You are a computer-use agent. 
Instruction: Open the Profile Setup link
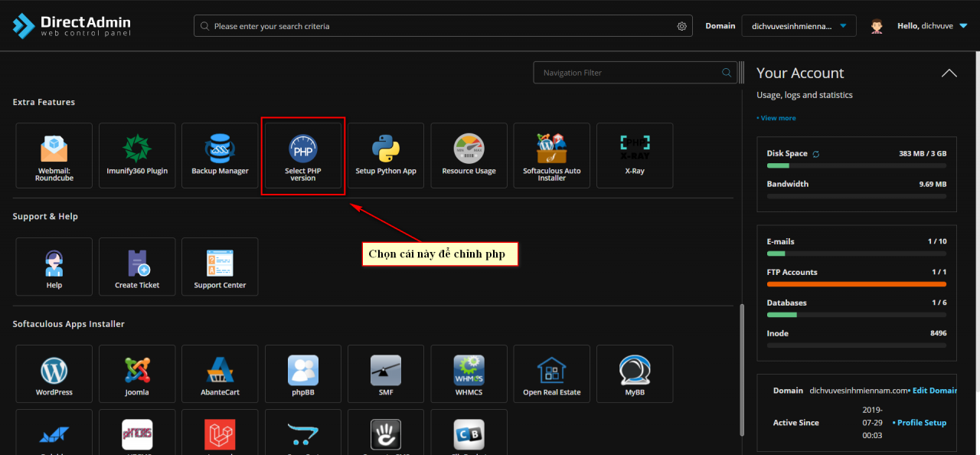coord(920,423)
